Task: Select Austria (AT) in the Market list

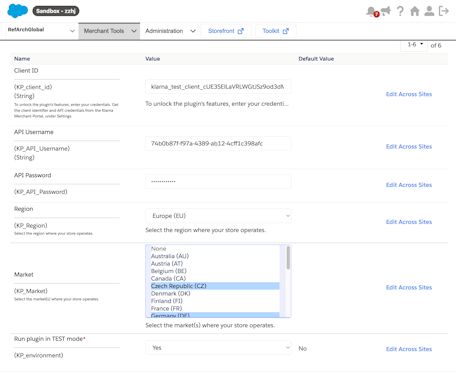Action: click(215, 264)
